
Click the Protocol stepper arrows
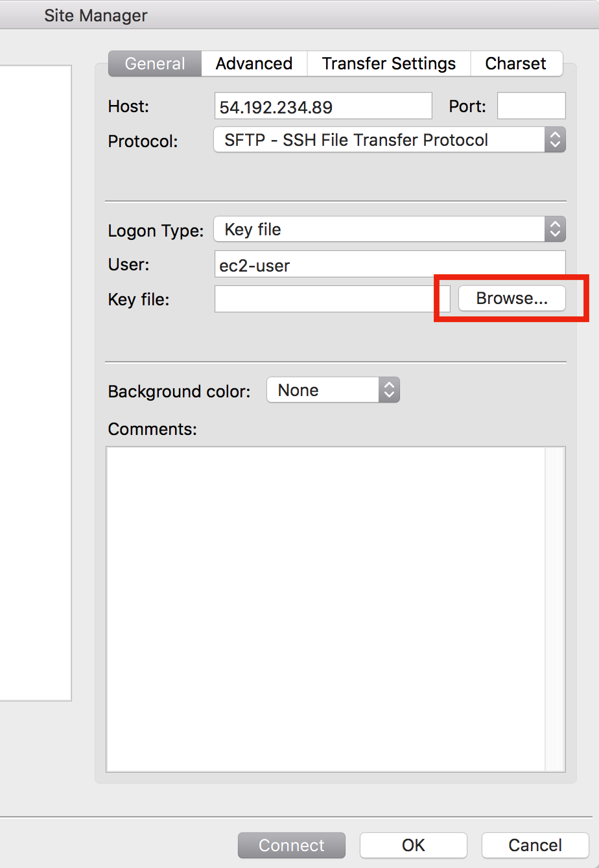pos(555,139)
